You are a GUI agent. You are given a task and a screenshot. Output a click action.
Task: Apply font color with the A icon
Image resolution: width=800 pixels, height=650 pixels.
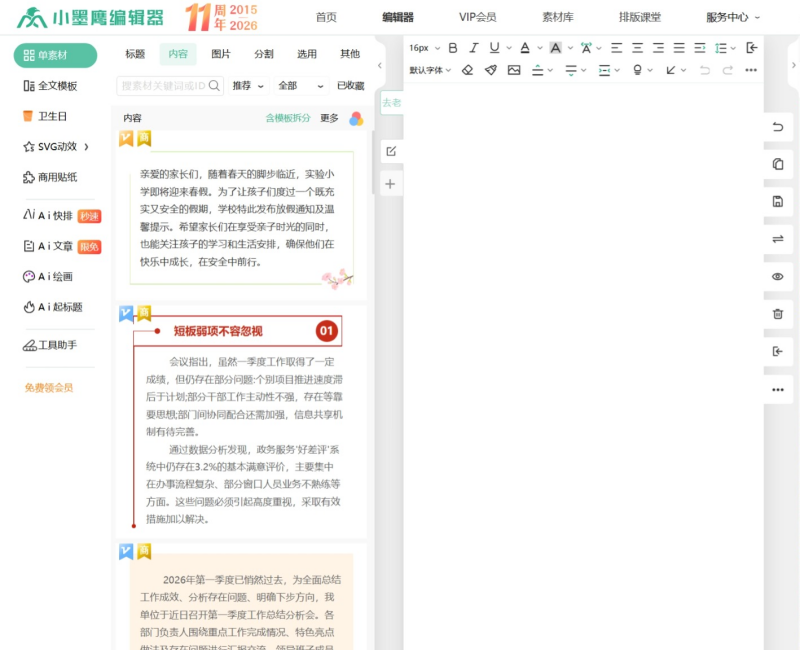coord(524,48)
